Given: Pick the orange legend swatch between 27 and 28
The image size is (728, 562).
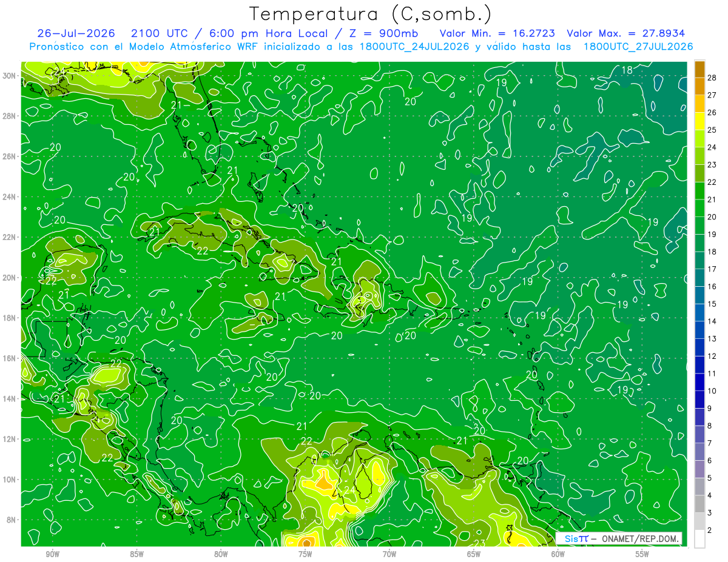Looking at the screenshot, I should point(699,86).
